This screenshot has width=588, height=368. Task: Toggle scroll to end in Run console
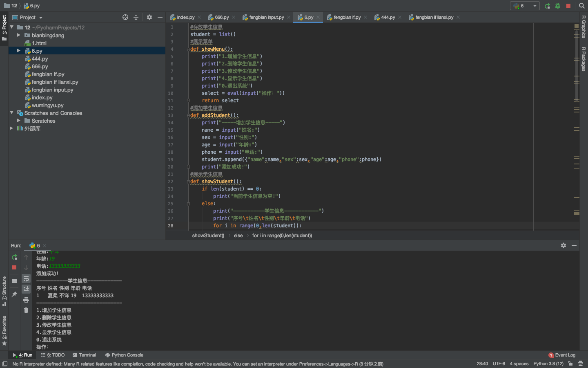[x=26, y=289]
